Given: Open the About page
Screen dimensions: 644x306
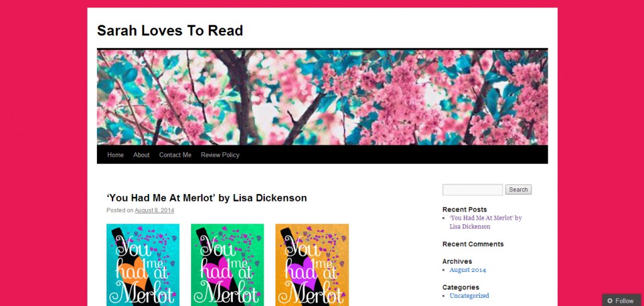Looking at the screenshot, I should (x=142, y=155).
